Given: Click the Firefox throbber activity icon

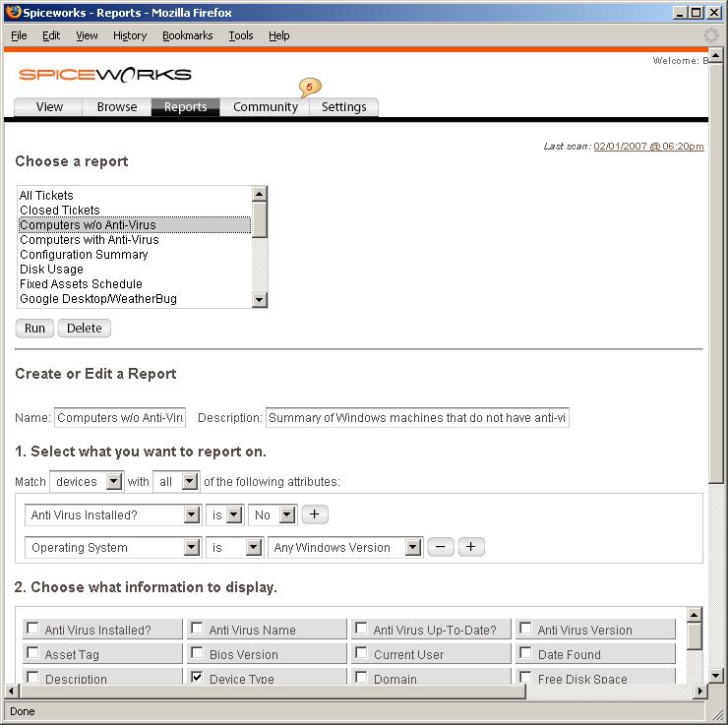Looking at the screenshot, I should point(711,35).
